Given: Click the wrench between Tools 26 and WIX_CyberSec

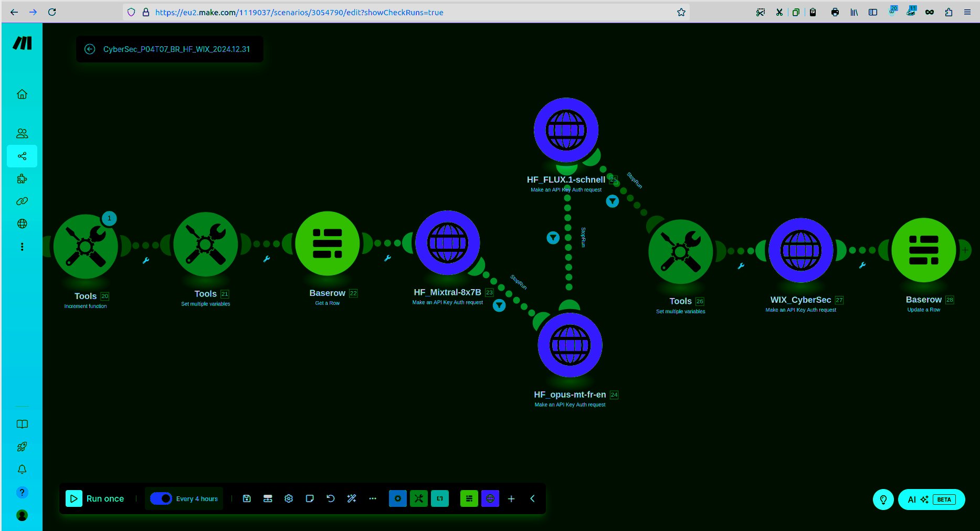Looking at the screenshot, I should tap(741, 266).
